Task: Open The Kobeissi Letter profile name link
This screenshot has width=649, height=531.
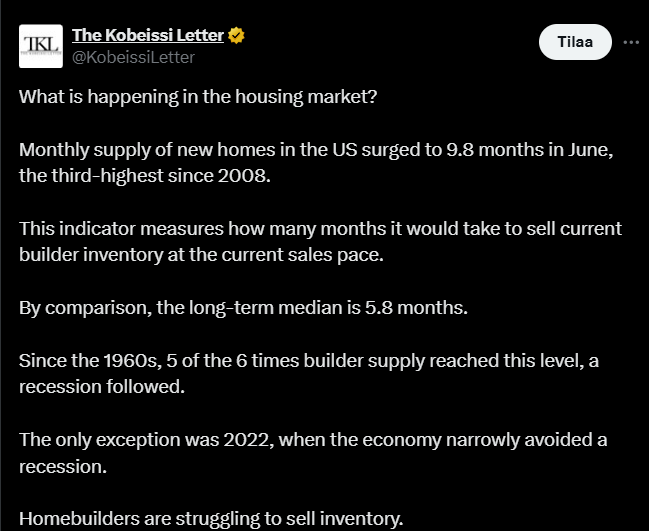Action: point(148,35)
